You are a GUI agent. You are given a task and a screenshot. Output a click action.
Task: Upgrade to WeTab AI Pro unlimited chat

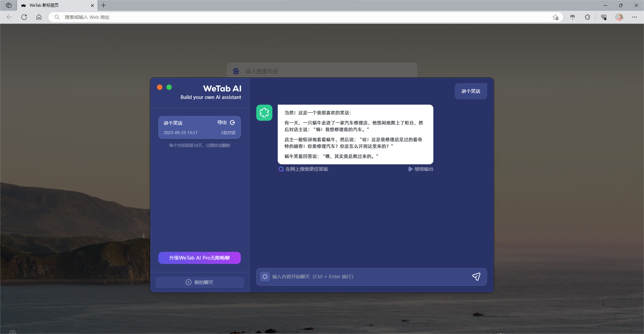coord(199,258)
